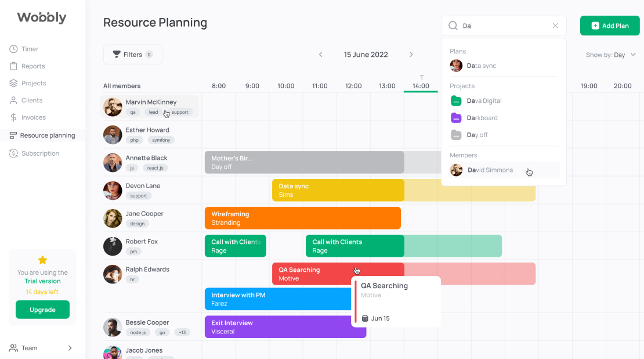The image size is (644, 359).
Task: Expand the Team menu chevron
Action: point(70,348)
